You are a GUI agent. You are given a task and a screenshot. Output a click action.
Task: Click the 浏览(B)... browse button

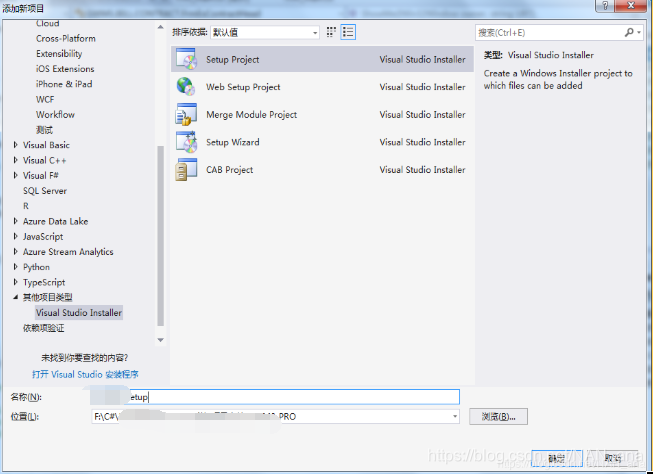[498, 417]
